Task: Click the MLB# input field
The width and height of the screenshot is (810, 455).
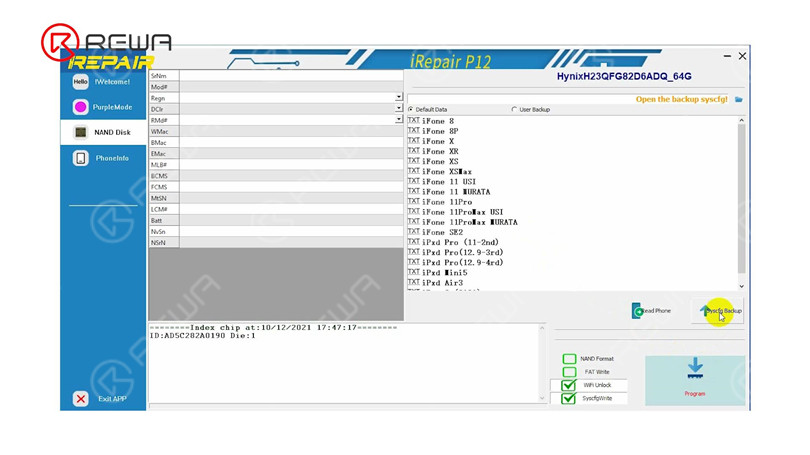Action: [291, 165]
